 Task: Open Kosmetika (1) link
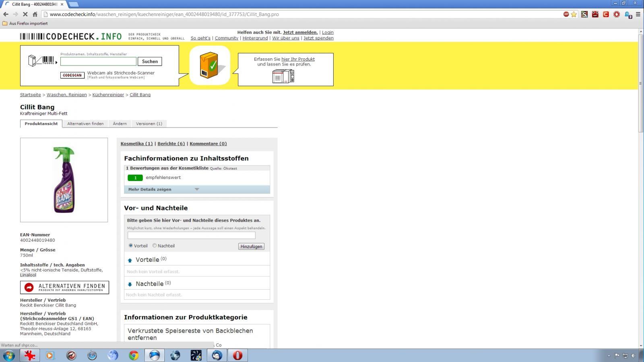(x=137, y=144)
